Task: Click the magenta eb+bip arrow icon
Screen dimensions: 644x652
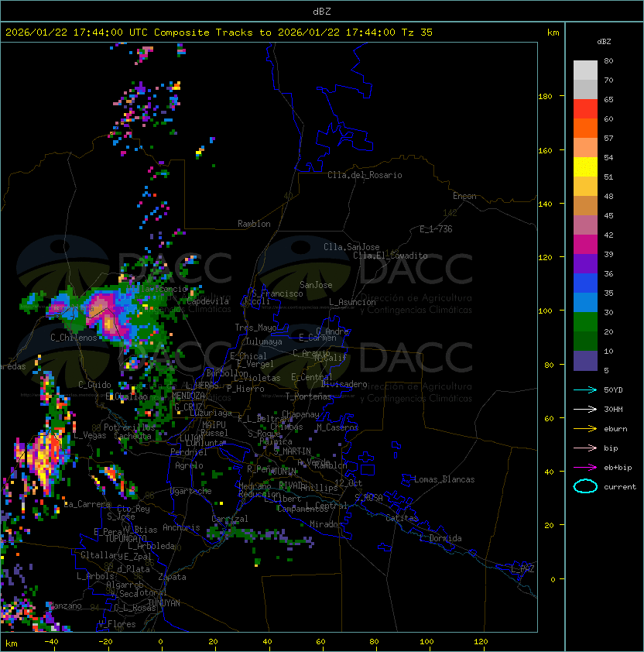Action: (585, 468)
